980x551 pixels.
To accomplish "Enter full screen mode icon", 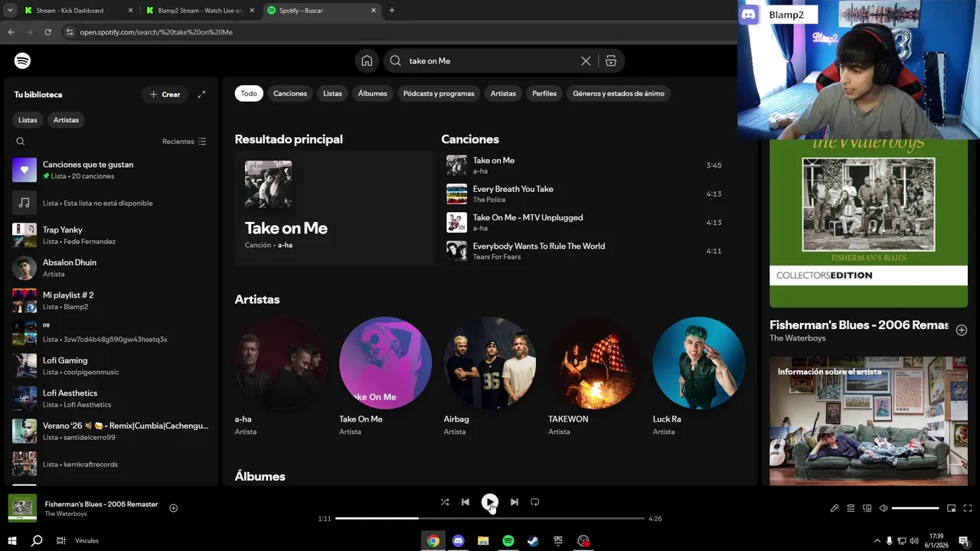I will (968, 508).
